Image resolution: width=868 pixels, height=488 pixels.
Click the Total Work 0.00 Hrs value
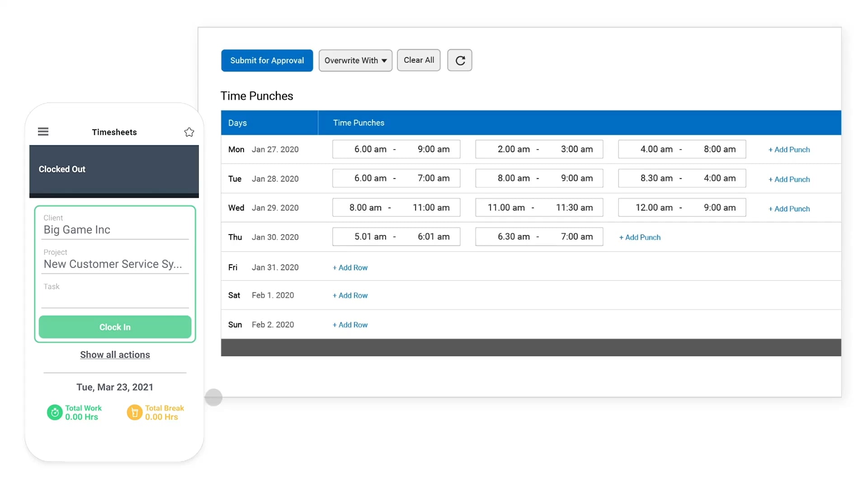81,417
